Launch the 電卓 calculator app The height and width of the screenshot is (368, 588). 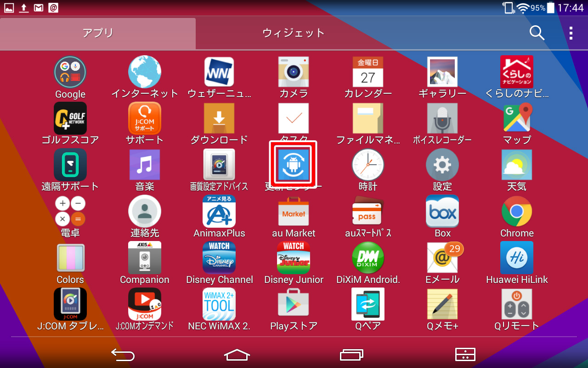(70, 211)
